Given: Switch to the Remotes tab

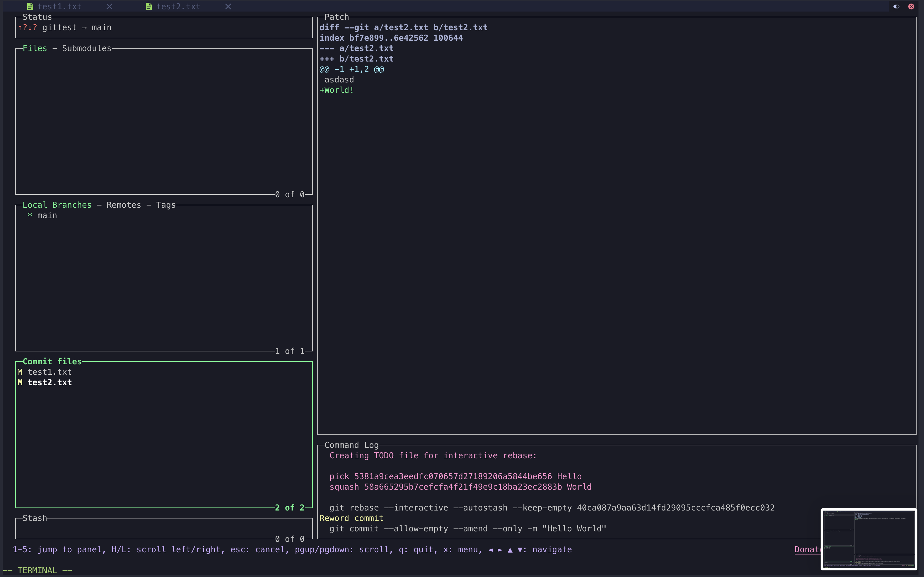Looking at the screenshot, I should pyautogui.click(x=124, y=205).
